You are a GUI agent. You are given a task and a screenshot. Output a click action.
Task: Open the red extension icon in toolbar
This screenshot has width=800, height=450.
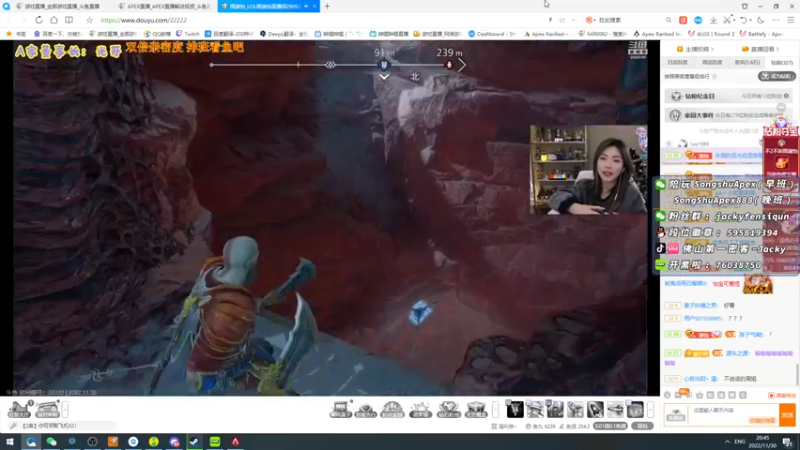click(683, 20)
